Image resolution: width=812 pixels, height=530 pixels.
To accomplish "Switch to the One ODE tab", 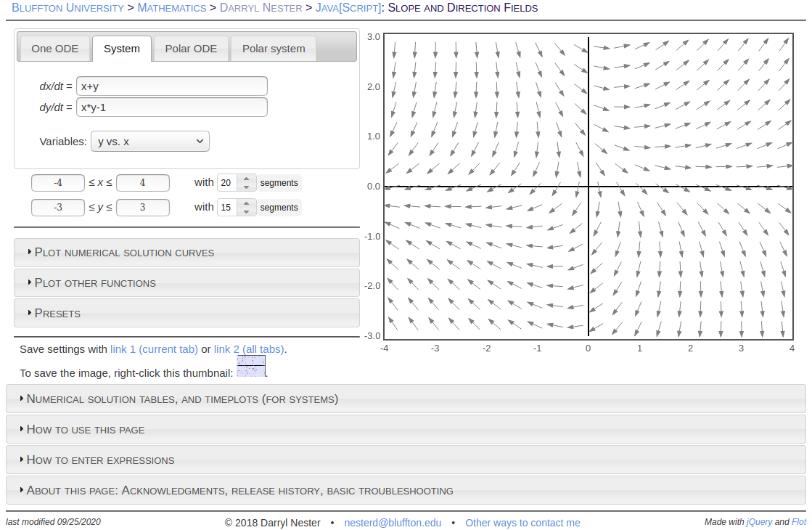I will pyautogui.click(x=54, y=48).
